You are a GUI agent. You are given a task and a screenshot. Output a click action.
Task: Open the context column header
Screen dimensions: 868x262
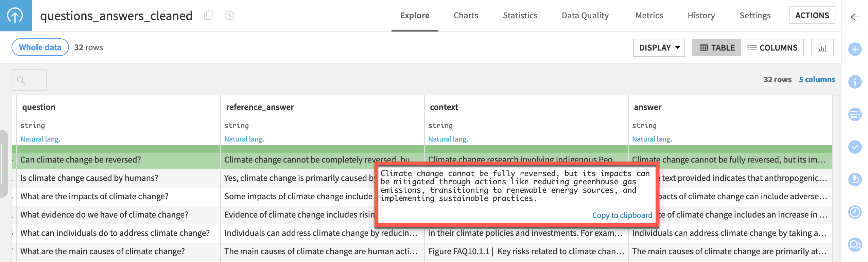click(444, 107)
